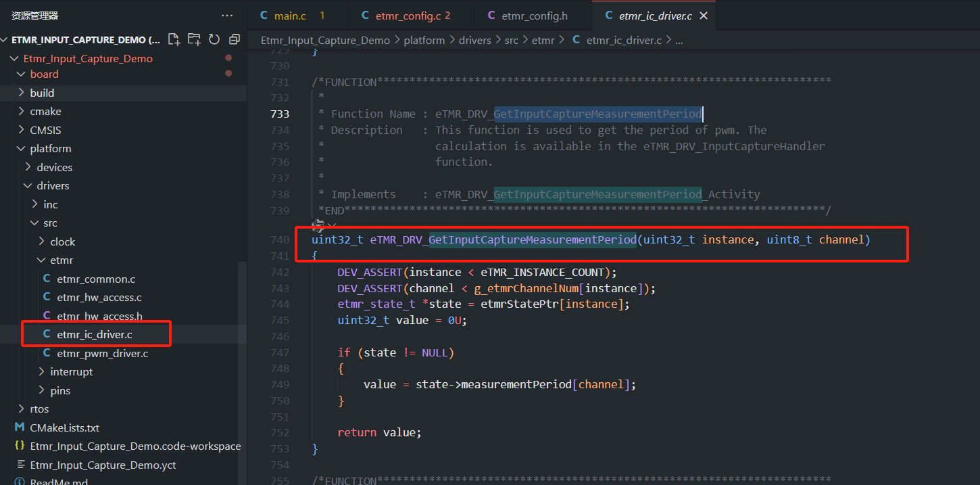This screenshot has width=980, height=485.
Task: Click the file icon beside Etmr_Input_Capture_Demo.yct
Action: tap(20, 465)
